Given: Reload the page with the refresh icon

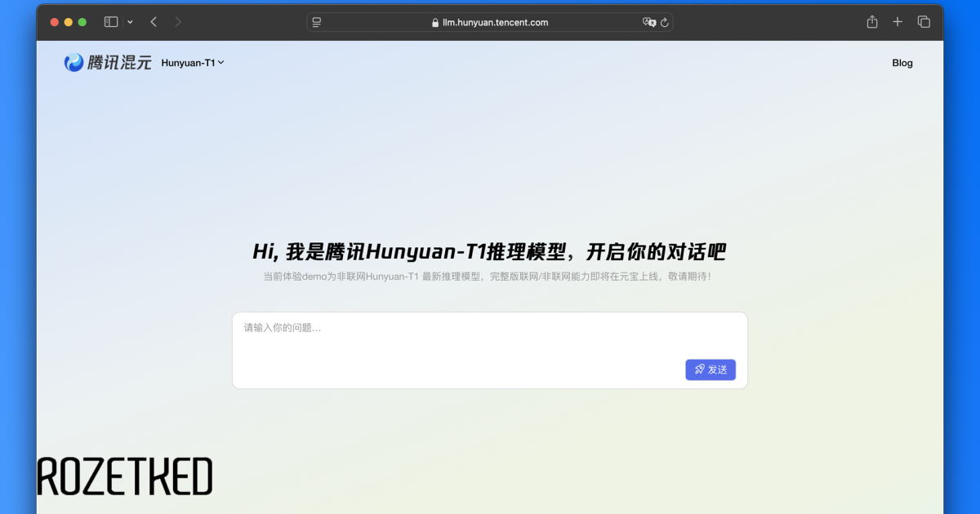Looking at the screenshot, I should click(x=665, y=22).
